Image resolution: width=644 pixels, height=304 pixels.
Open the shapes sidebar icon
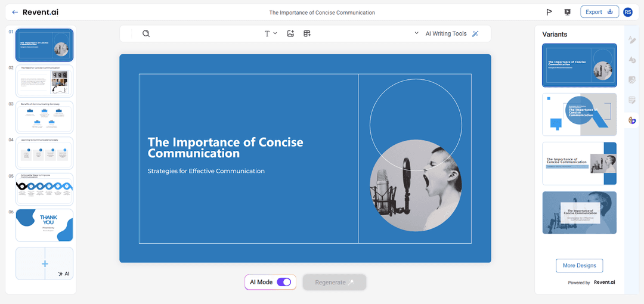coord(631,60)
